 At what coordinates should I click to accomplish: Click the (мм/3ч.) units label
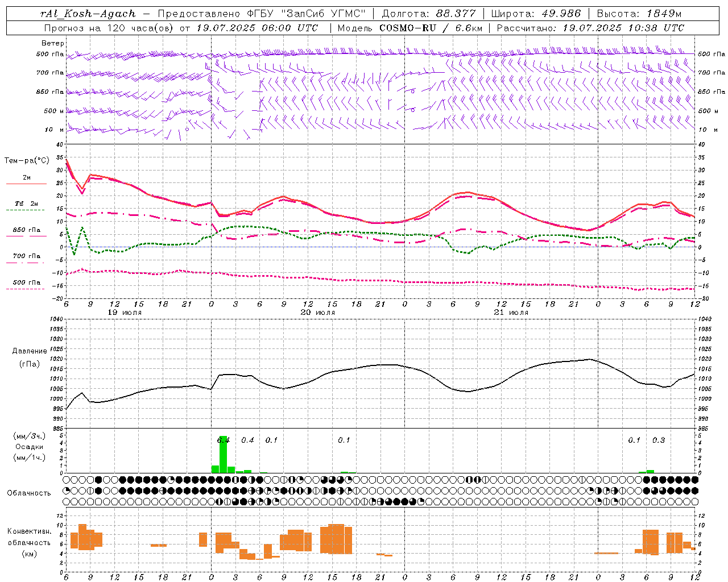pyautogui.click(x=30, y=436)
